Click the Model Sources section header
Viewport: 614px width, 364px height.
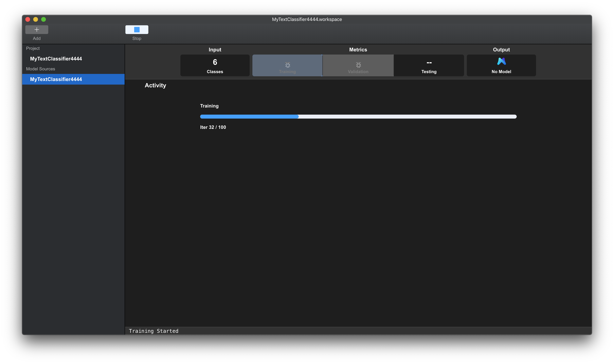pyautogui.click(x=41, y=69)
